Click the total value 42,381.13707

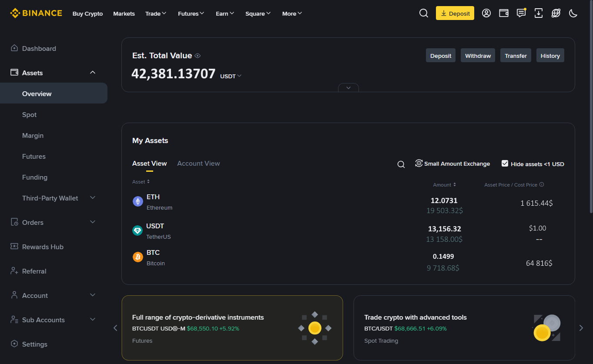174,73
